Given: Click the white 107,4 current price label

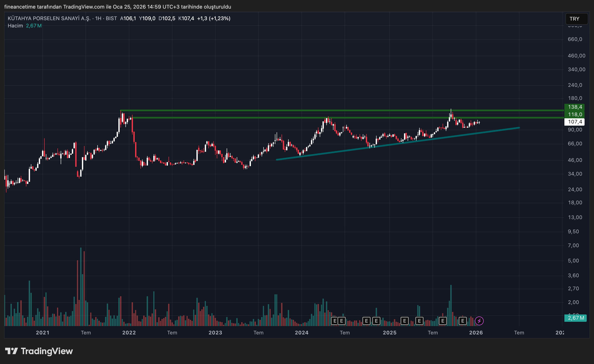Looking at the screenshot, I should (575, 122).
